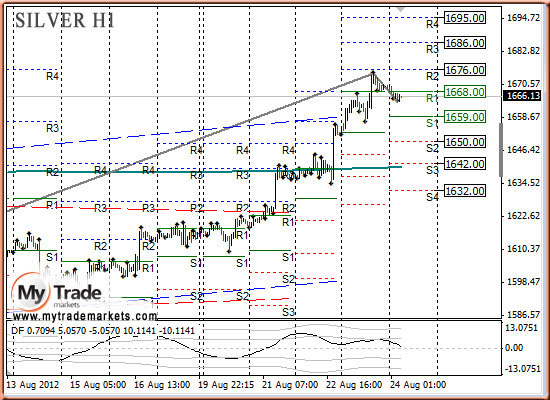Click the S4 label beside 1632.00

coord(432,197)
